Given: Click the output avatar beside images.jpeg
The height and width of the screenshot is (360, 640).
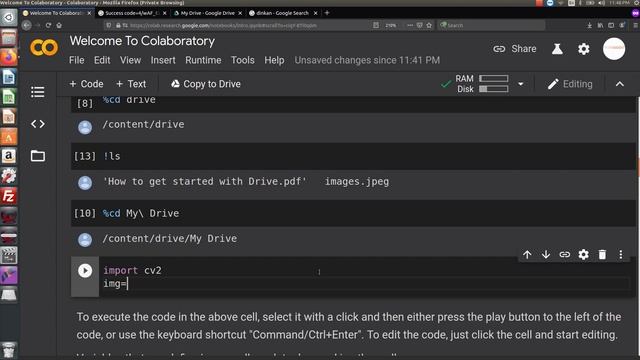Looking at the screenshot, I should 85,182.
